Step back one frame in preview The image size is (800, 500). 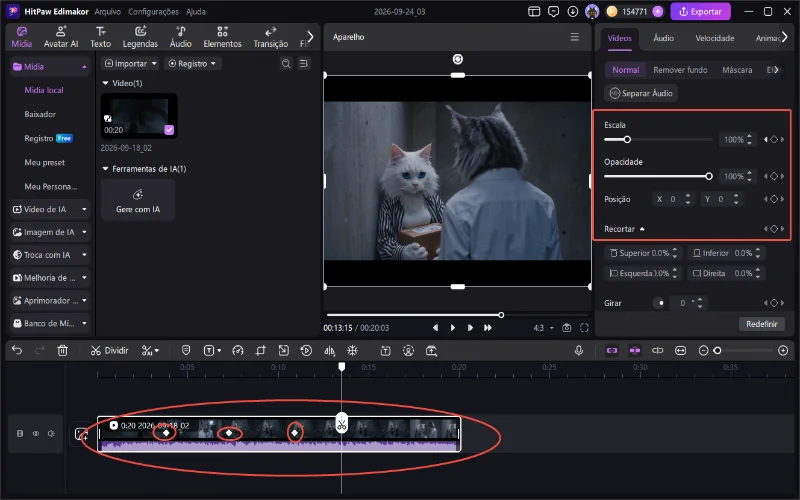point(435,328)
